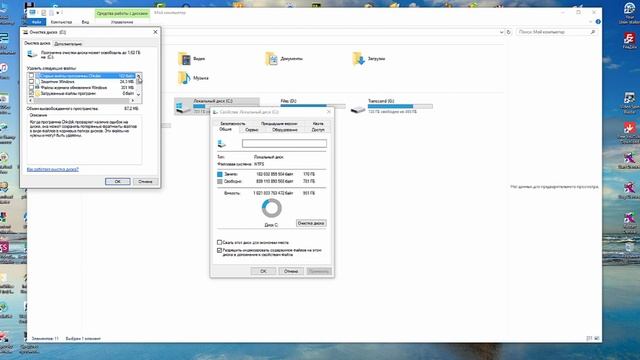Viewport: 640px width, 360px height.
Task: Switch to Безопасность tab in Properties
Action: pos(233,123)
